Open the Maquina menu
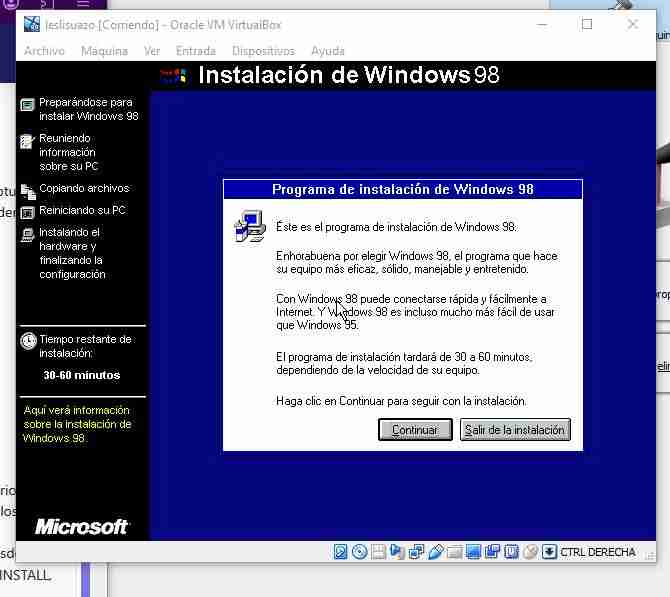The width and height of the screenshot is (670, 597). pos(104,51)
